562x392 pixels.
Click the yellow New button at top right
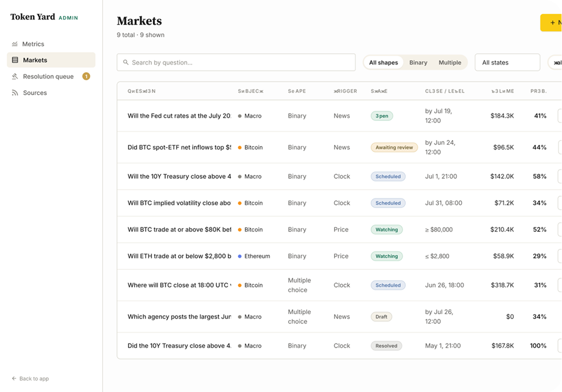551,23
